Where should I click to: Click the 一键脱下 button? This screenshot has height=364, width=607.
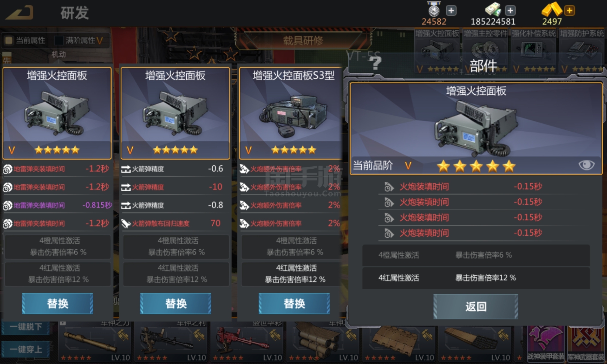25,327
